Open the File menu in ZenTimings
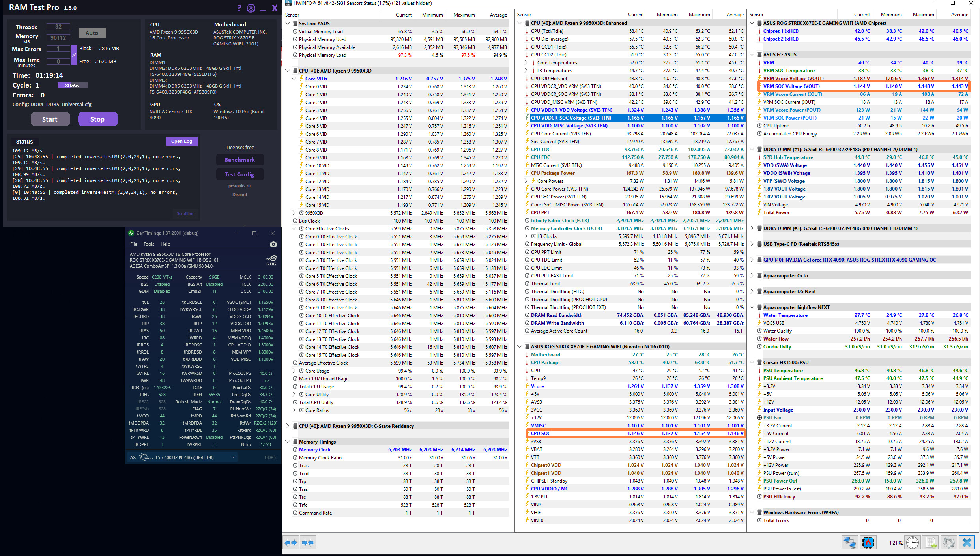980x556 pixels. point(134,244)
